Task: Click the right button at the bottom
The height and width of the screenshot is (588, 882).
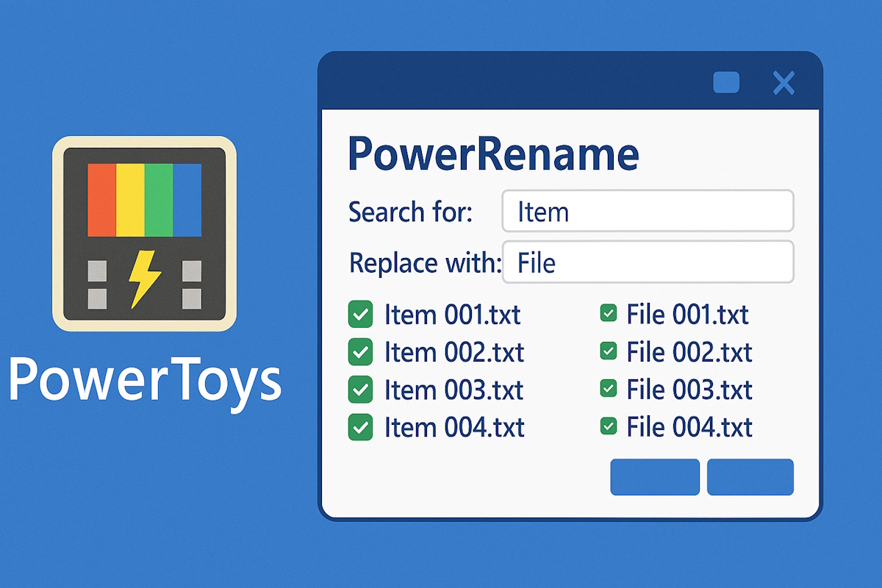Action: 750,477
